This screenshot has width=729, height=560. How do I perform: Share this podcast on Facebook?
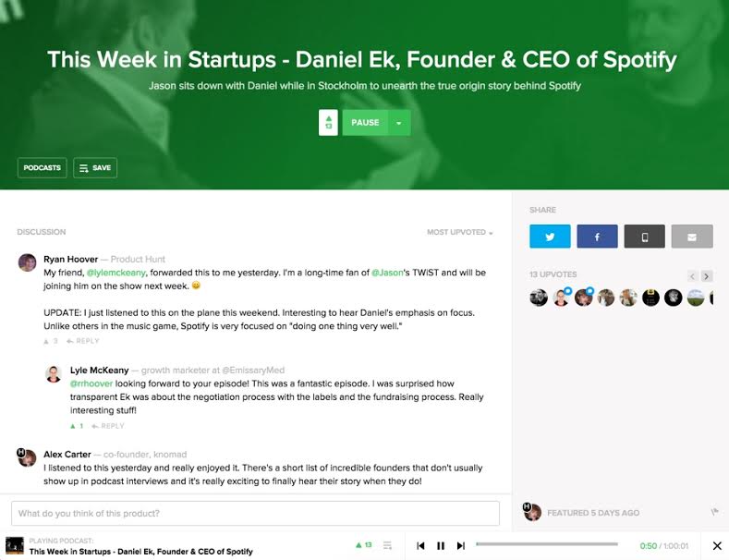pos(597,237)
